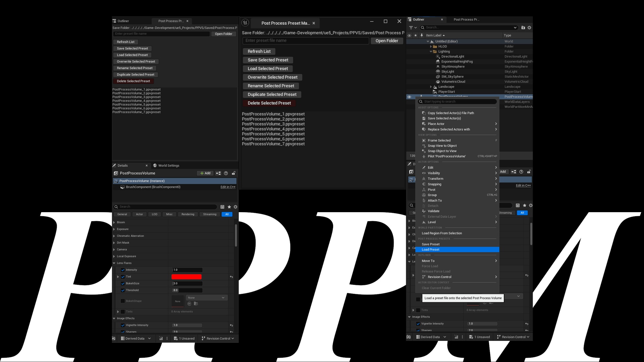Click preset file name field in Preset Manager window
This screenshot has width=644, height=362.
pos(306,41)
